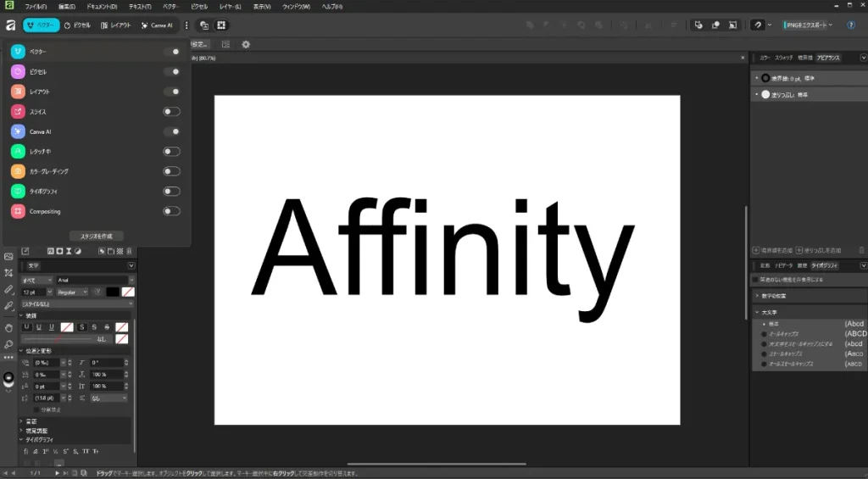Open the ファイル menu
Screen dimensions: 868x479
[36, 7]
